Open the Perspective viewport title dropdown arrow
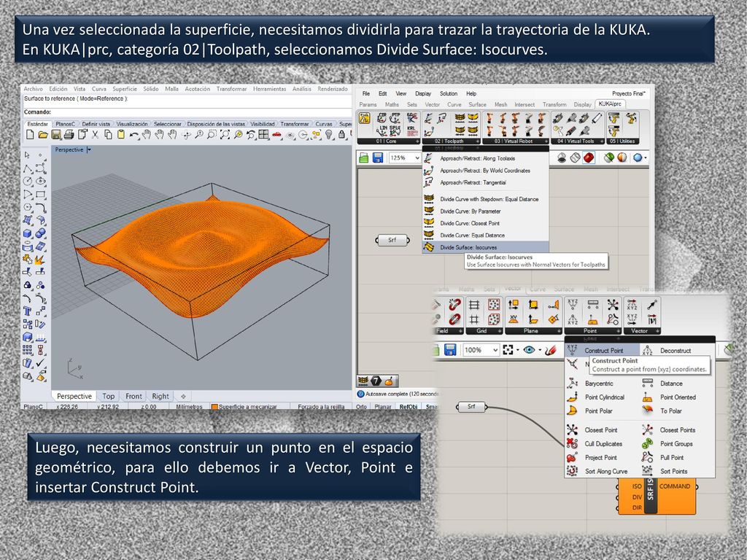This screenshot has height=560, width=747. pos(90,149)
